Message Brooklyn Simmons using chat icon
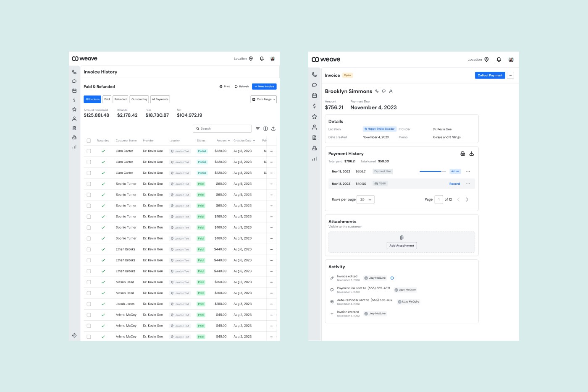The height and width of the screenshot is (392, 588). click(x=384, y=91)
